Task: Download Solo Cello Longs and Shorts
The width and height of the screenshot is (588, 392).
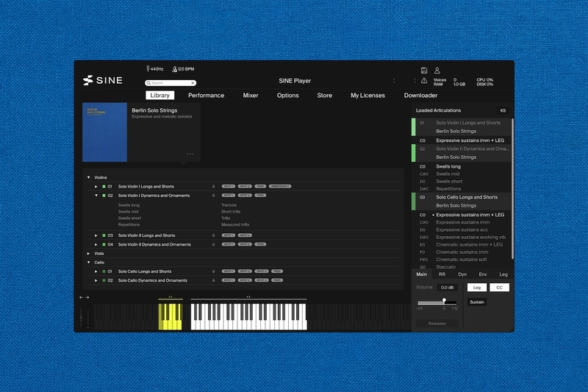Action: click(x=213, y=271)
